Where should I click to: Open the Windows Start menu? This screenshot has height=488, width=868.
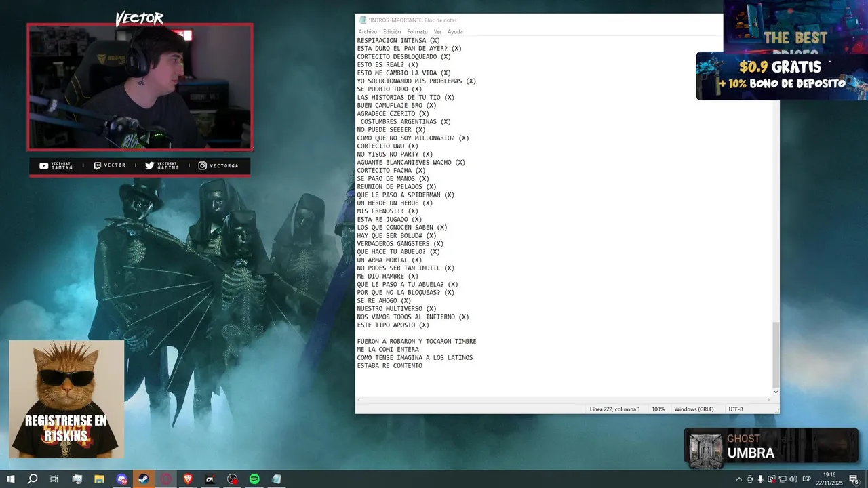click(x=11, y=479)
